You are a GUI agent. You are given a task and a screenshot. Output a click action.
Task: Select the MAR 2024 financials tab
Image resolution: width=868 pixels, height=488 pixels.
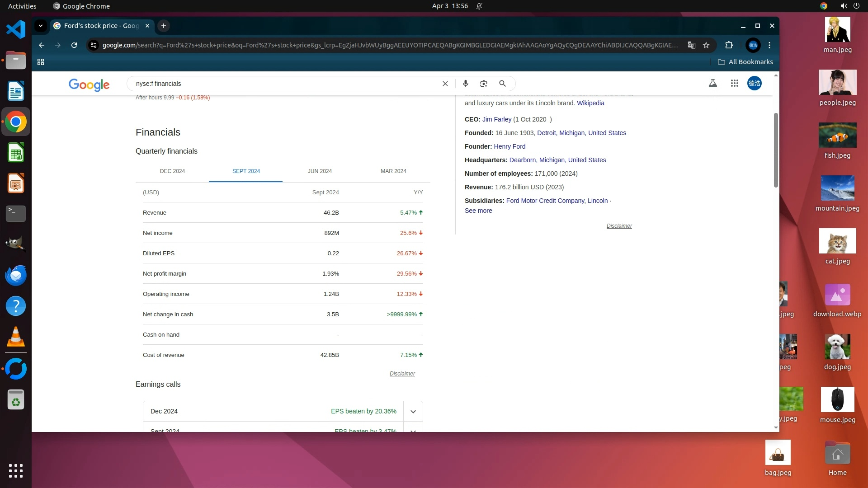click(393, 171)
